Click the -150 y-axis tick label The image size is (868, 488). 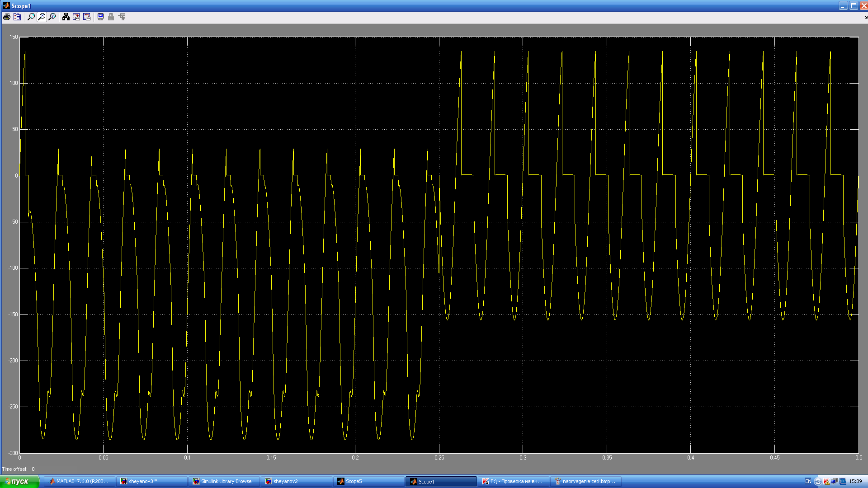[x=13, y=314]
